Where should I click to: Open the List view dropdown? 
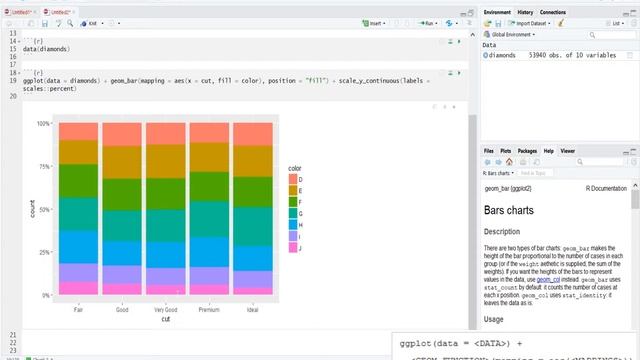tap(615, 24)
